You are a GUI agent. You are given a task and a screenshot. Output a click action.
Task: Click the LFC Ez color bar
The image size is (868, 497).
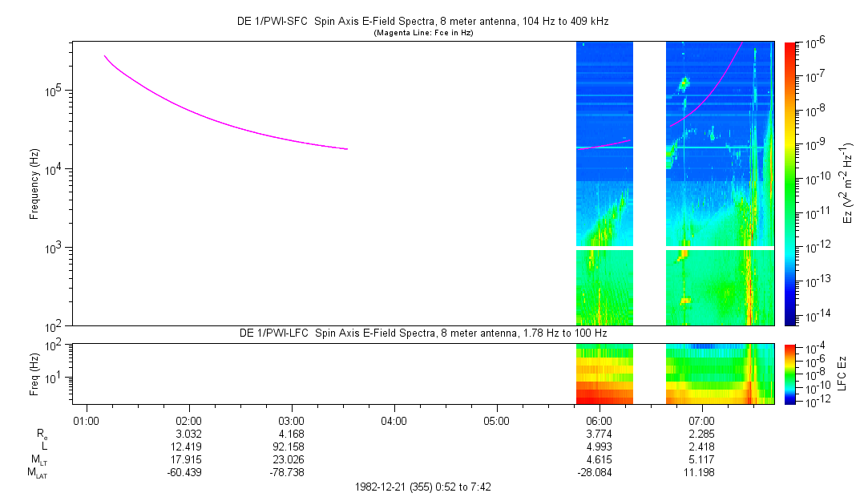click(790, 374)
